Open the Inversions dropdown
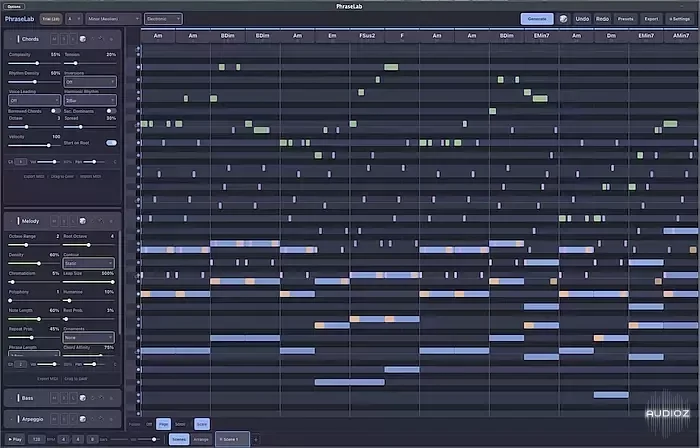700x448 pixels. click(x=90, y=82)
